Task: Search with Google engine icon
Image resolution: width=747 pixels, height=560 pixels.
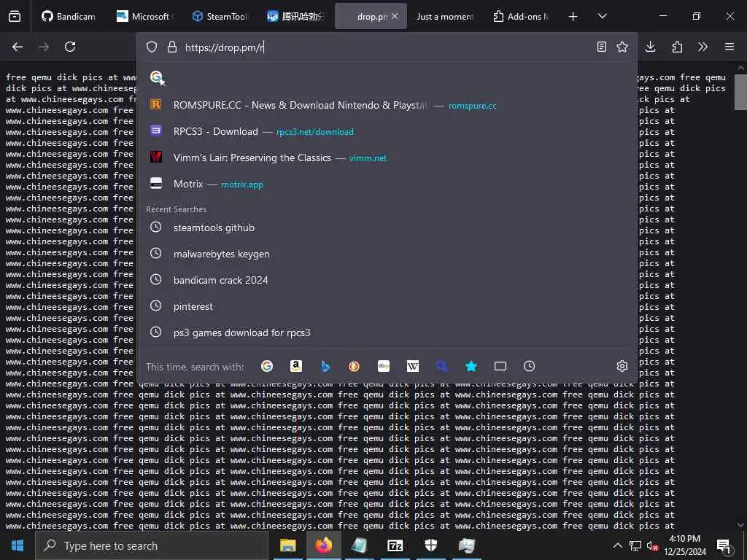Action: (x=267, y=366)
